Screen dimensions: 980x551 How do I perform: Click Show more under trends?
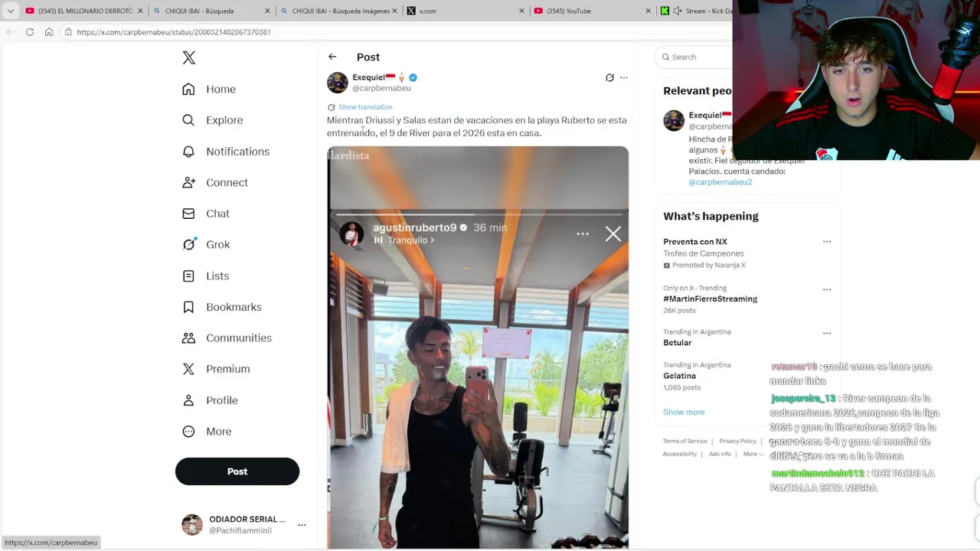[x=684, y=412]
